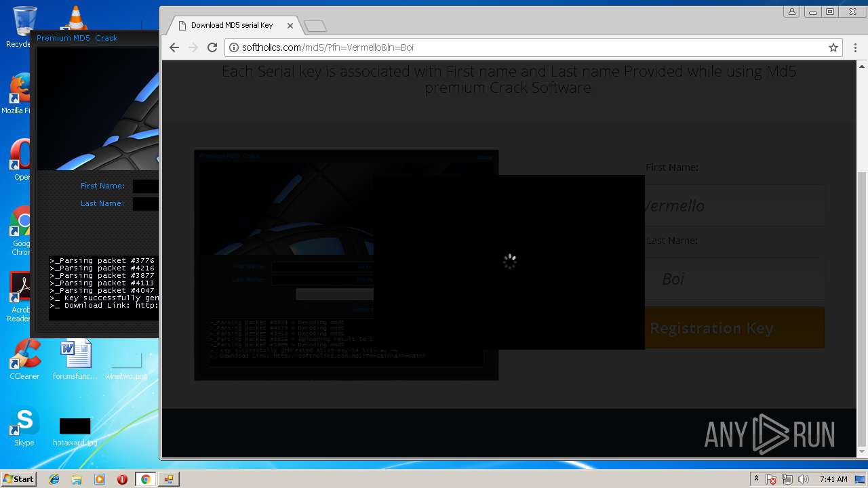Open Action Center flag tray icon
Viewport: 868px width, 488px height.
pos(771,479)
